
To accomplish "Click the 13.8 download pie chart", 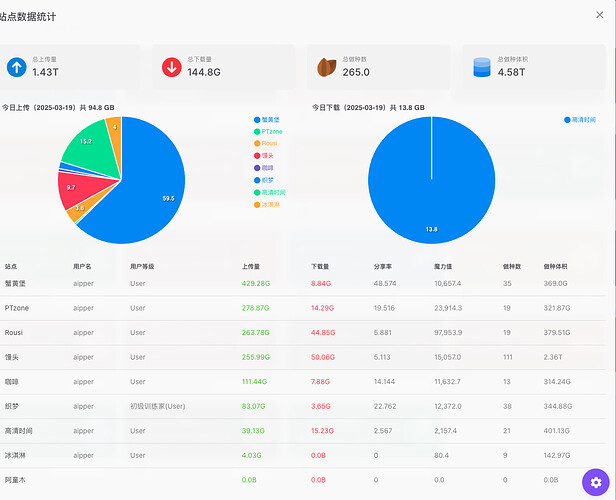I will [x=431, y=180].
